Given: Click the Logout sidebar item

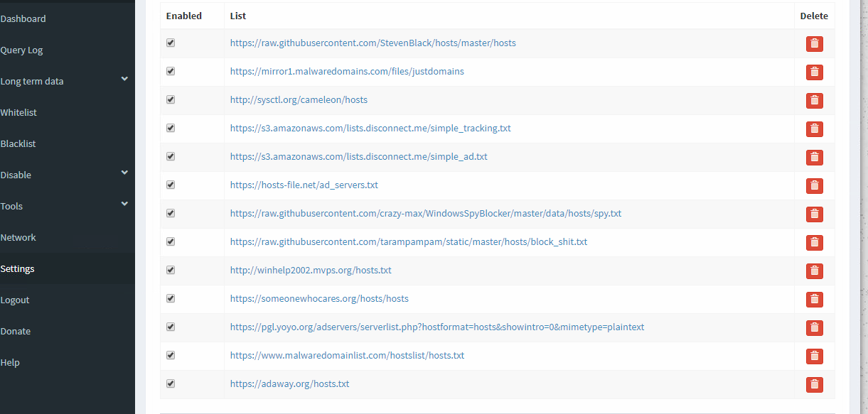Looking at the screenshot, I should tap(15, 300).
